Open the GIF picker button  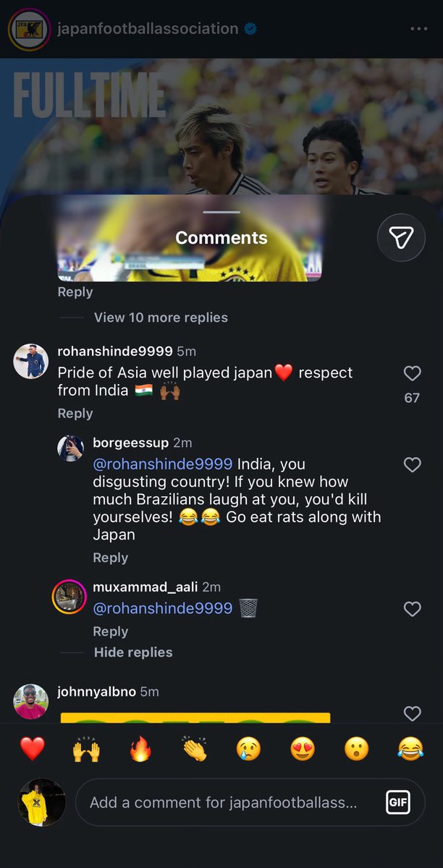pos(398,802)
